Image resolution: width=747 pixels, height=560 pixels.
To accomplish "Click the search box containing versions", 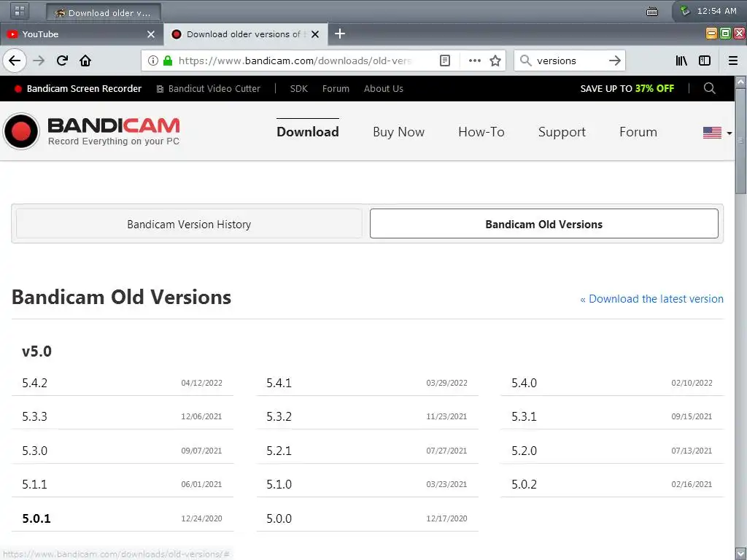I will (569, 61).
